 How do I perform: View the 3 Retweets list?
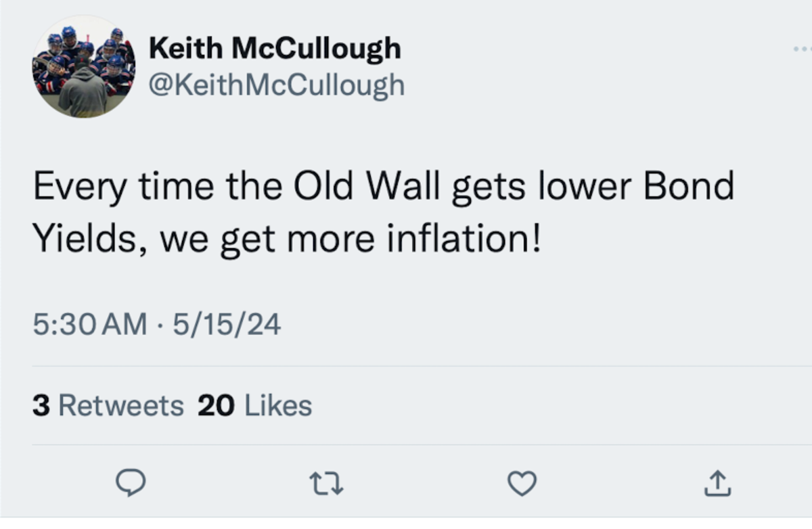[x=108, y=406]
